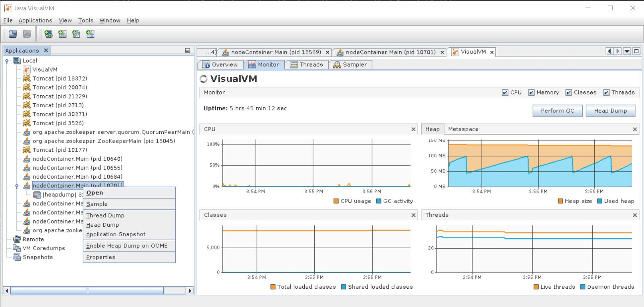Click the Tomcat (pid 10177) icon
Screen dimensions: 644x307
click(27, 150)
